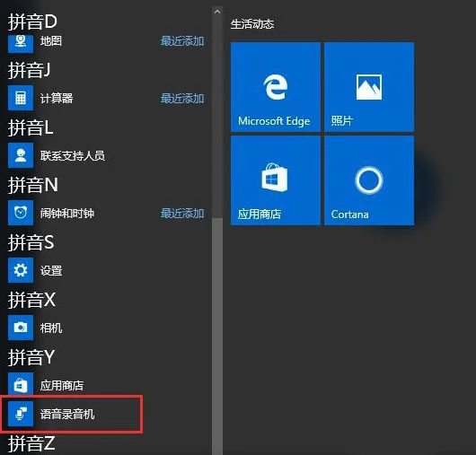Jump via the 拼音Z group header

click(x=31, y=443)
